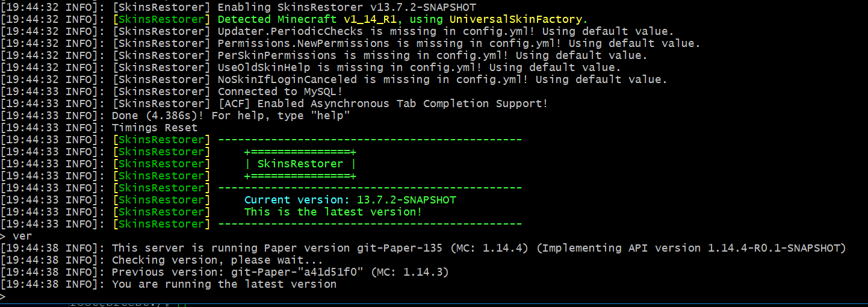868x307 pixels.
Task: Click 'Updater.PeriodicChecks is missing' log line
Action: point(338,31)
